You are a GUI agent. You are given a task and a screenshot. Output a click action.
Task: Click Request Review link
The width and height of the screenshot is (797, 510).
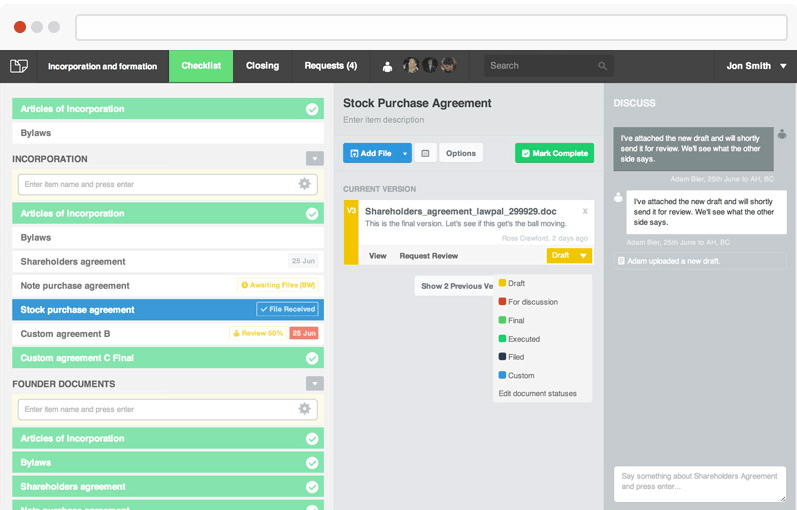428,256
